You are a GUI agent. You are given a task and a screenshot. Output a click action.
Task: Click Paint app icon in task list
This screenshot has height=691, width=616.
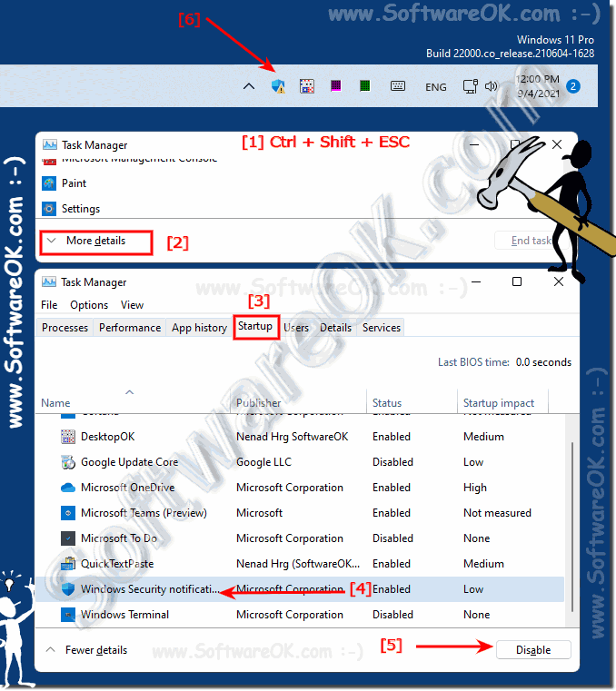(x=49, y=183)
